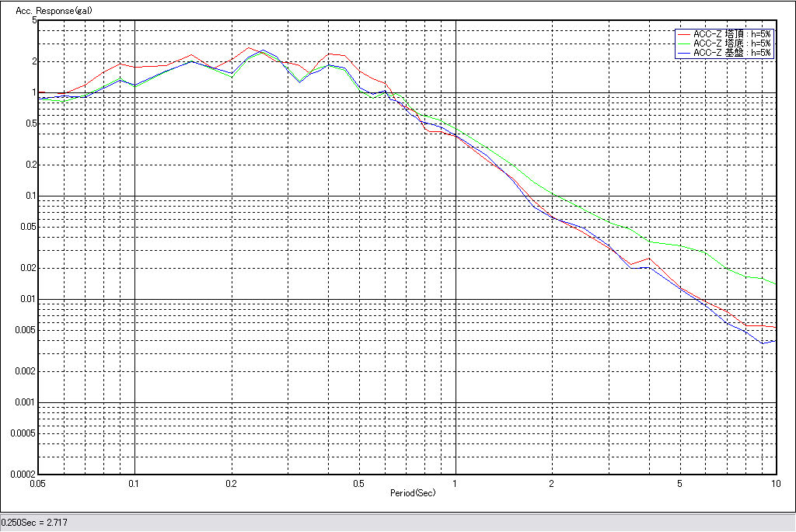Select the ACC-Z 塔頂 h=5% legend entry
This screenshot has width=796, height=532.
point(731,34)
